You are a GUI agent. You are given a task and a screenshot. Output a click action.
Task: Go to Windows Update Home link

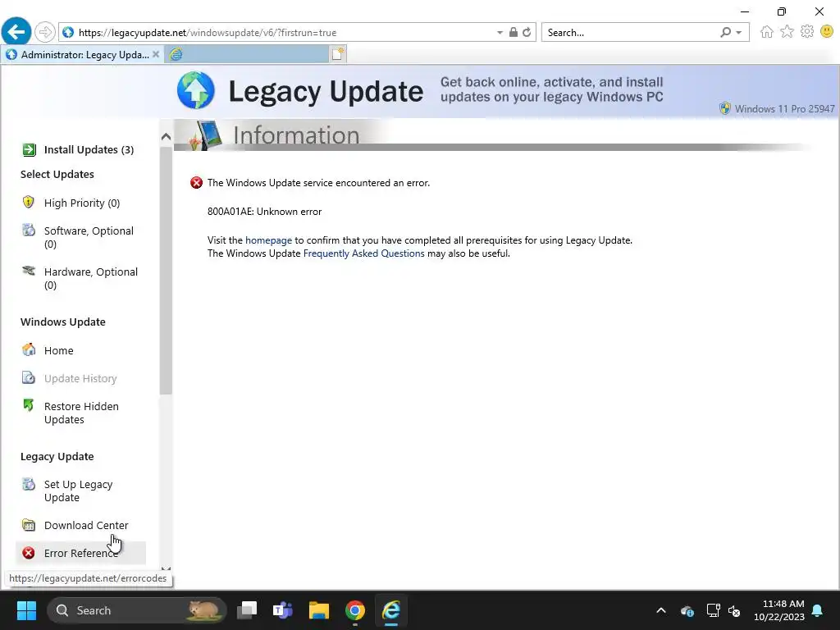(59, 351)
